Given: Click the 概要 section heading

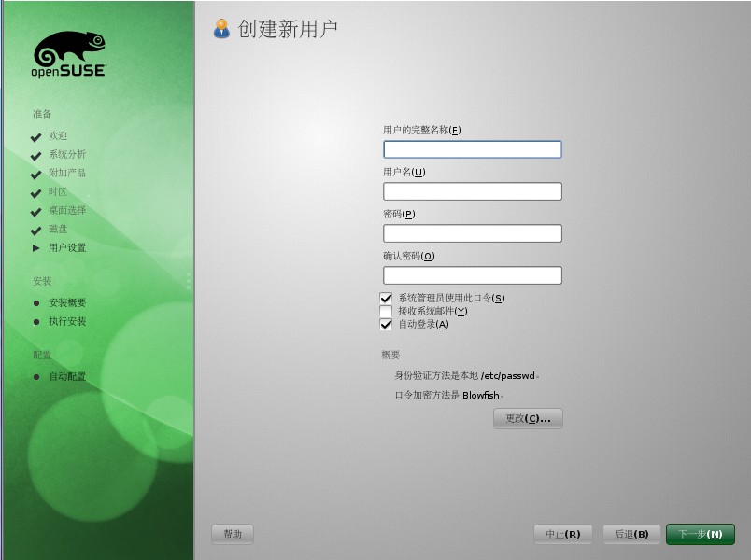Looking at the screenshot, I should point(390,355).
